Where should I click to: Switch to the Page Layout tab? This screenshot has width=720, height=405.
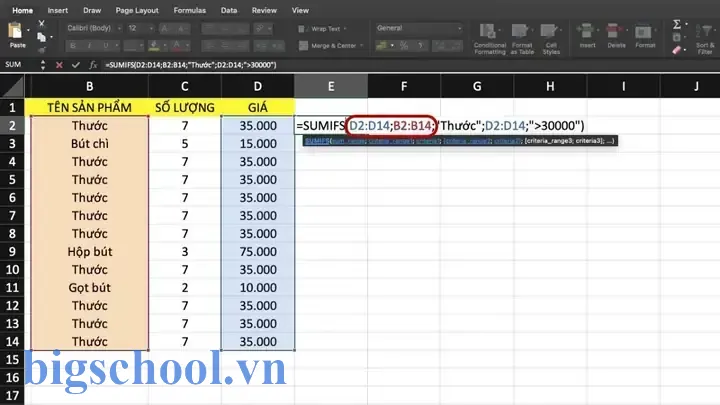click(137, 10)
